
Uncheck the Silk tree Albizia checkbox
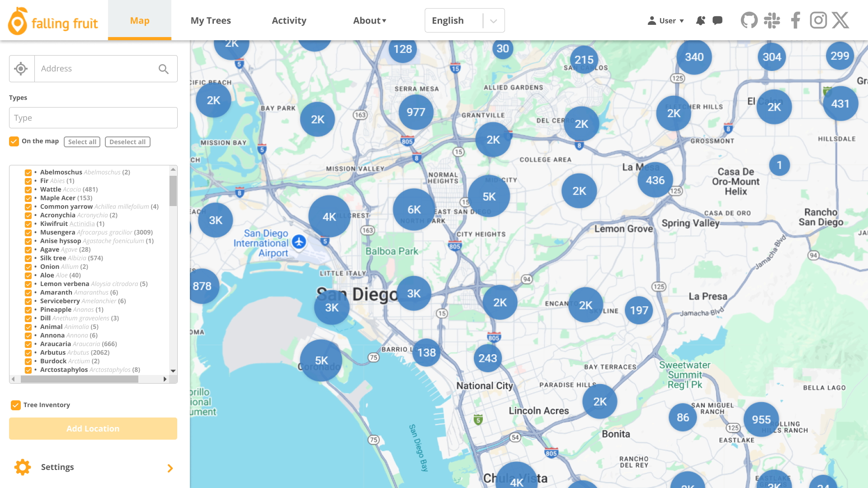(x=28, y=258)
